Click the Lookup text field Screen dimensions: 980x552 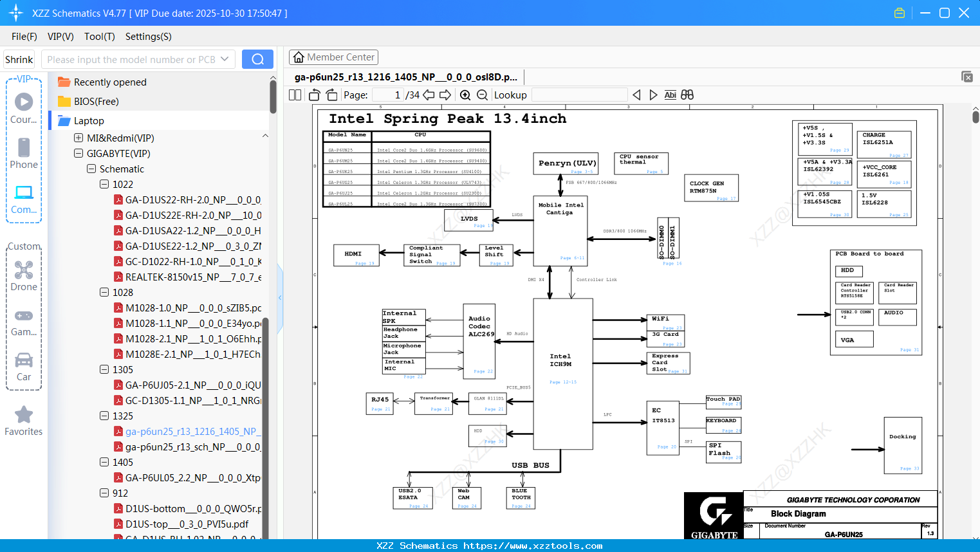(x=579, y=95)
